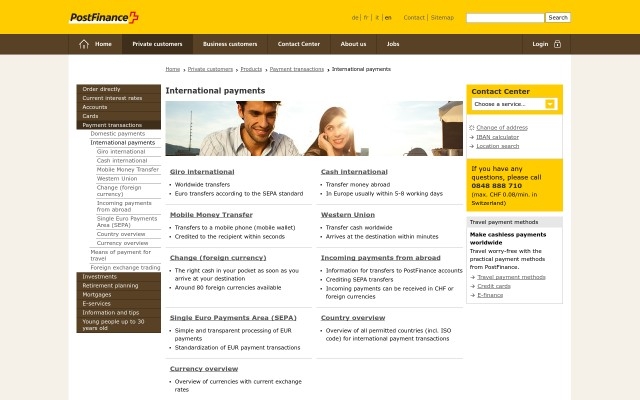Open Information and tips in sidebar
Screen dimensions: 640x400
click(x=118, y=313)
